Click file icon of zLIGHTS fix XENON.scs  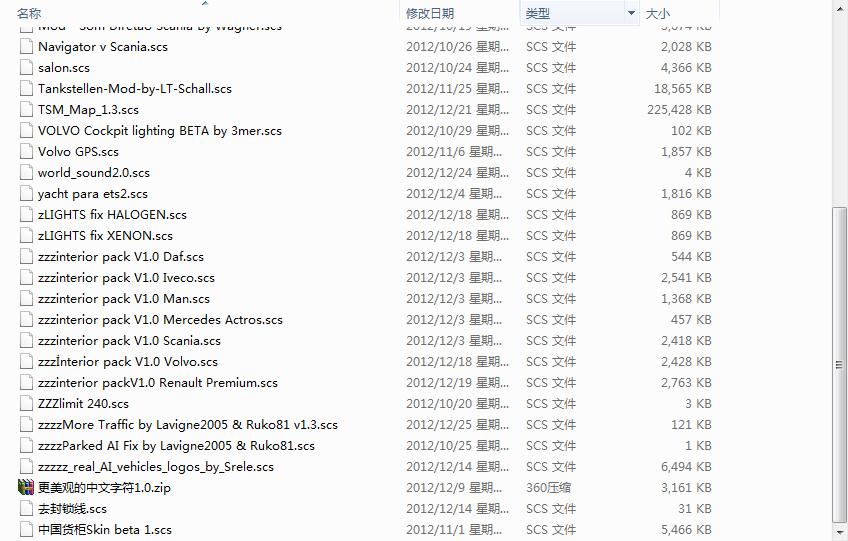pos(26,235)
